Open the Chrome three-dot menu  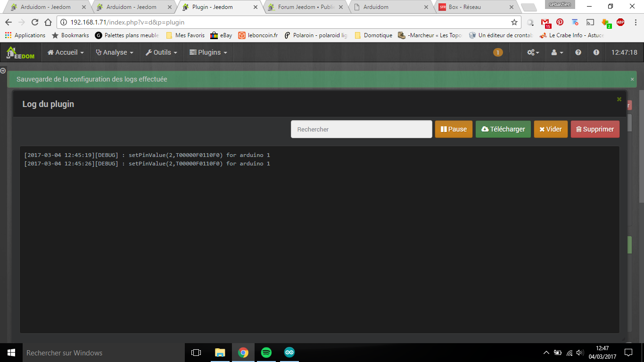(x=635, y=22)
